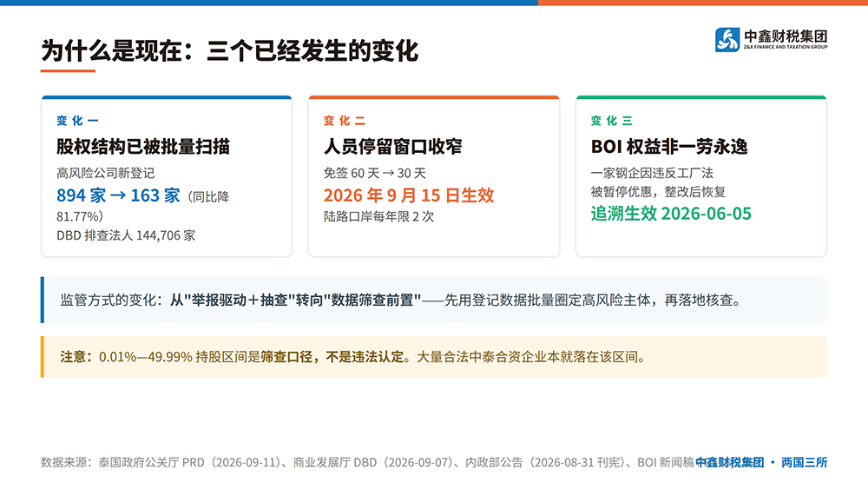Click the date 2026 年 9 月 15 日生效
The height and width of the screenshot is (489, 868).
[409, 195]
